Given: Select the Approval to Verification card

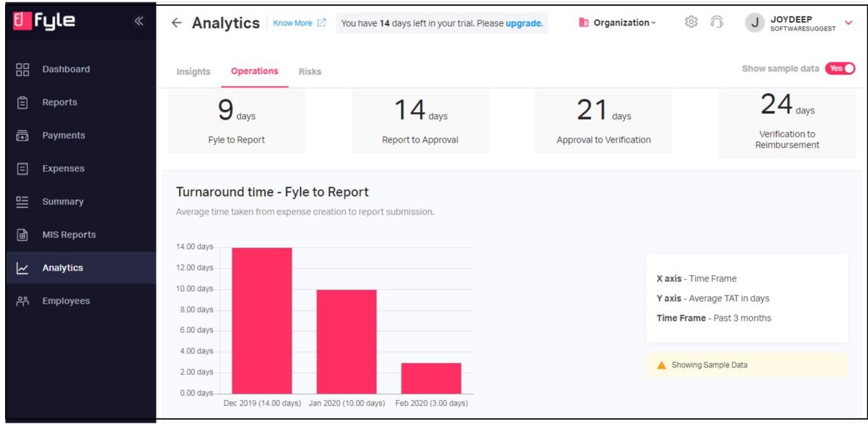Looking at the screenshot, I should click(603, 121).
